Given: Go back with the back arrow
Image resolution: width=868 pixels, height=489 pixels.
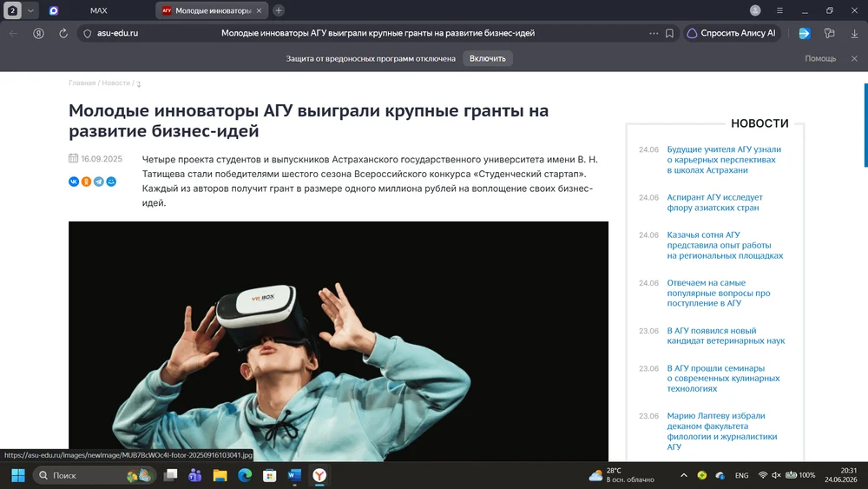Looking at the screenshot, I should (x=14, y=33).
